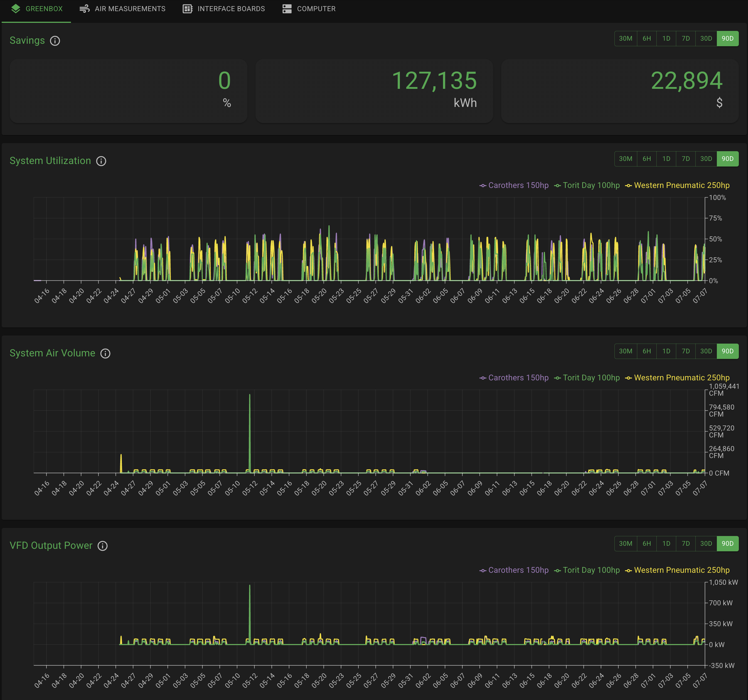Select 90D for System Utilization

728,159
